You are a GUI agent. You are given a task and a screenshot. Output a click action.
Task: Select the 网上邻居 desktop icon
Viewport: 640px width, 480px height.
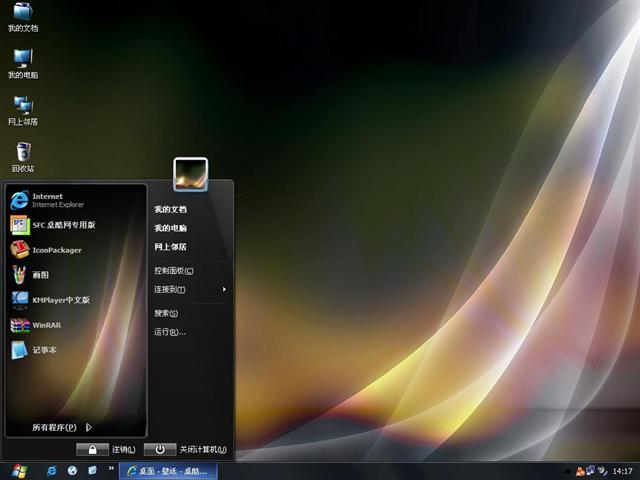point(22,108)
